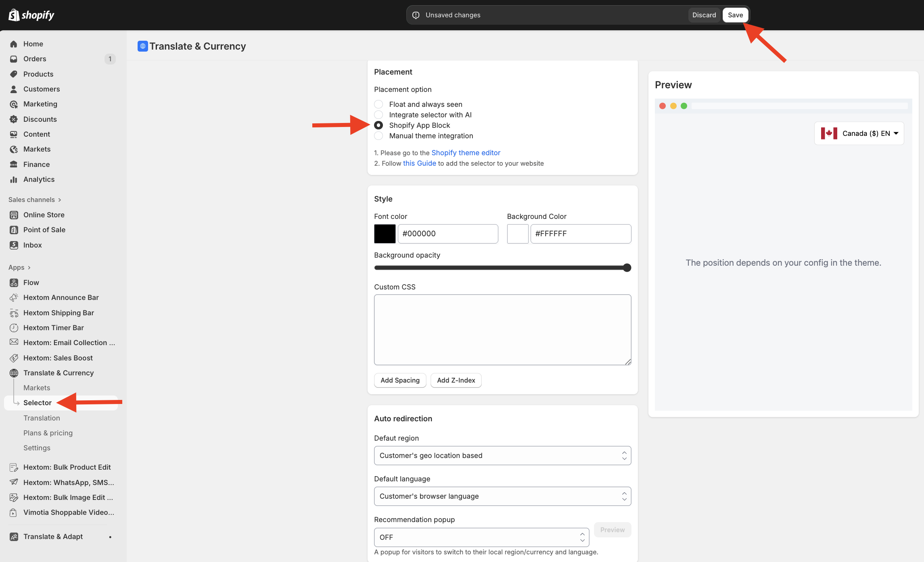Select Float and always seen option

(378, 104)
